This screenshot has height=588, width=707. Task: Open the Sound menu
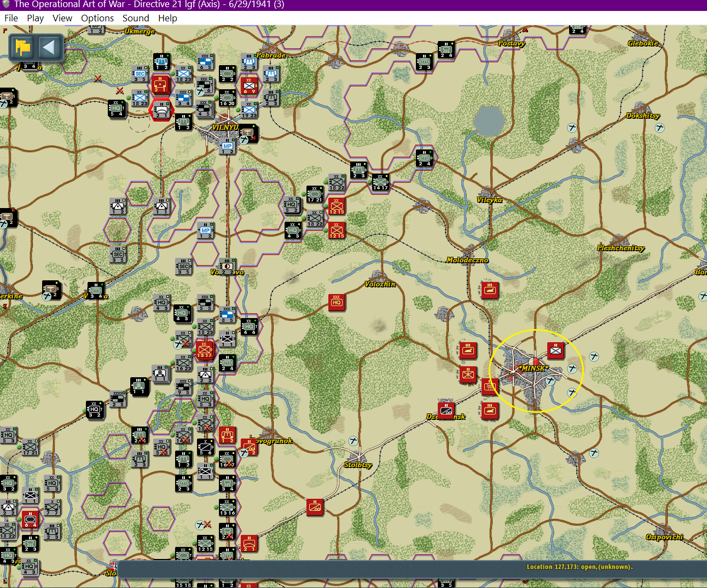tap(136, 18)
